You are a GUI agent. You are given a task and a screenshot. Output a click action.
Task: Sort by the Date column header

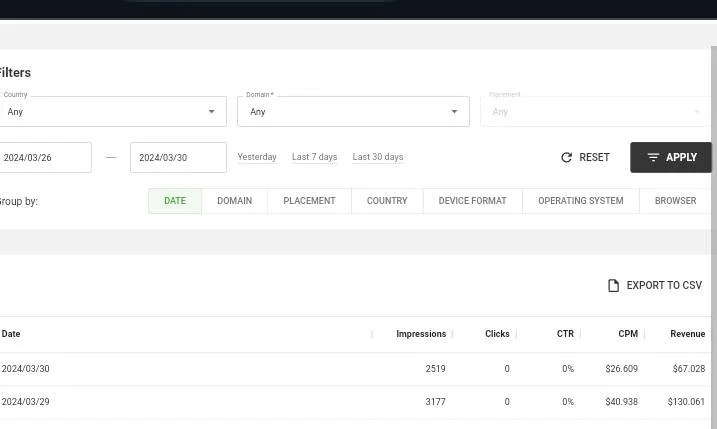pyautogui.click(x=11, y=334)
